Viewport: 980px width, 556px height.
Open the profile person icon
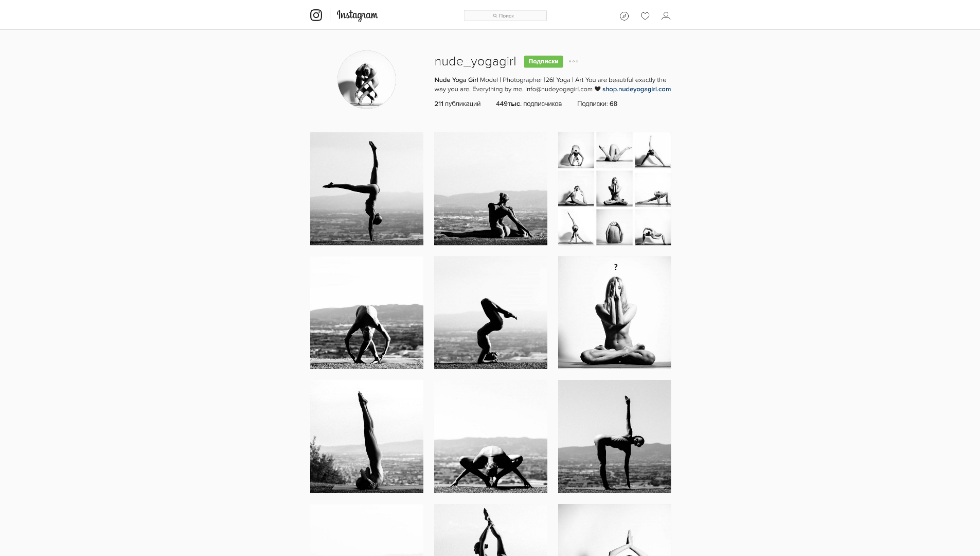(x=666, y=16)
